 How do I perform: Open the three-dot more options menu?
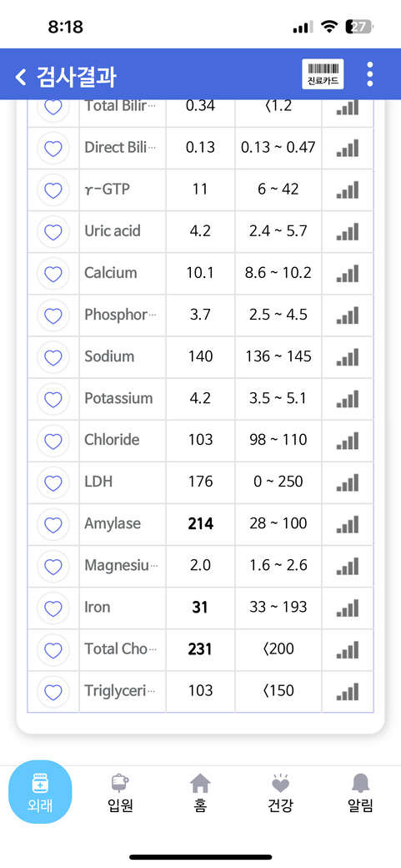click(x=369, y=74)
